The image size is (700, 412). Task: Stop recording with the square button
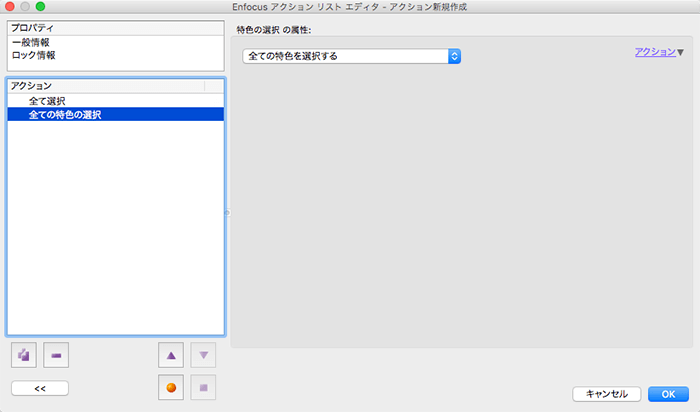pos(203,387)
